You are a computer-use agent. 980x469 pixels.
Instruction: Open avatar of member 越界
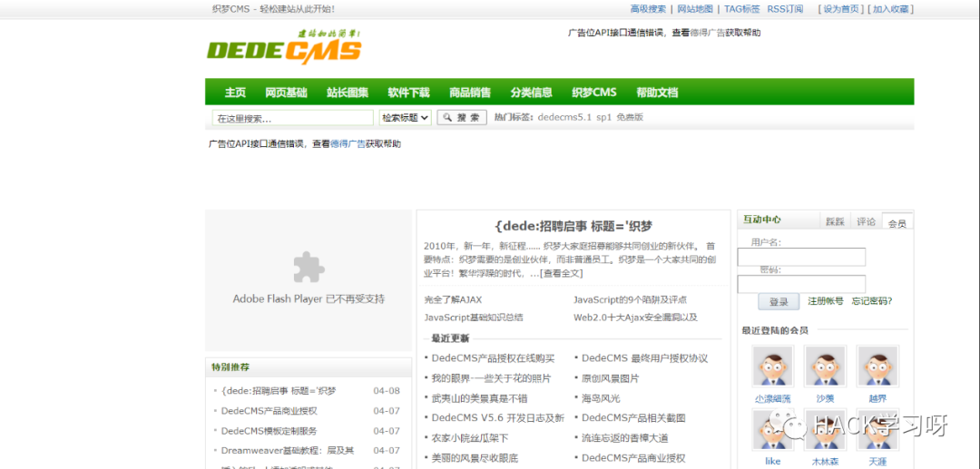click(877, 366)
